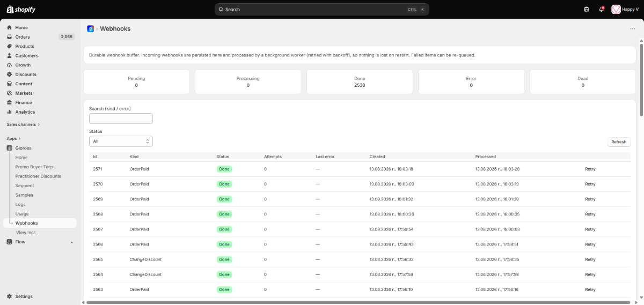Open the Segment page in Gloross
The height and width of the screenshot is (305, 644).
pos(25,185)
